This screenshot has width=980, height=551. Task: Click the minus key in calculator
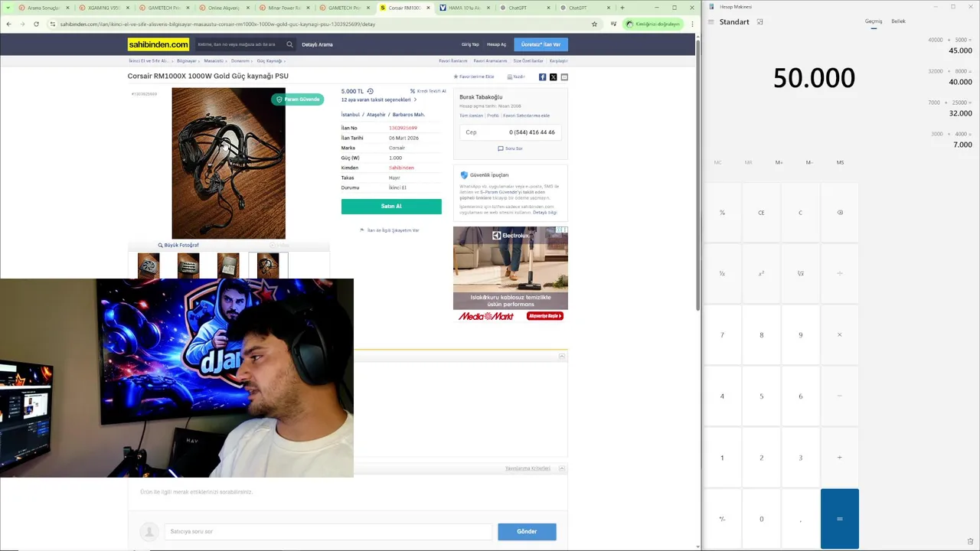click(x=840, y=396)
